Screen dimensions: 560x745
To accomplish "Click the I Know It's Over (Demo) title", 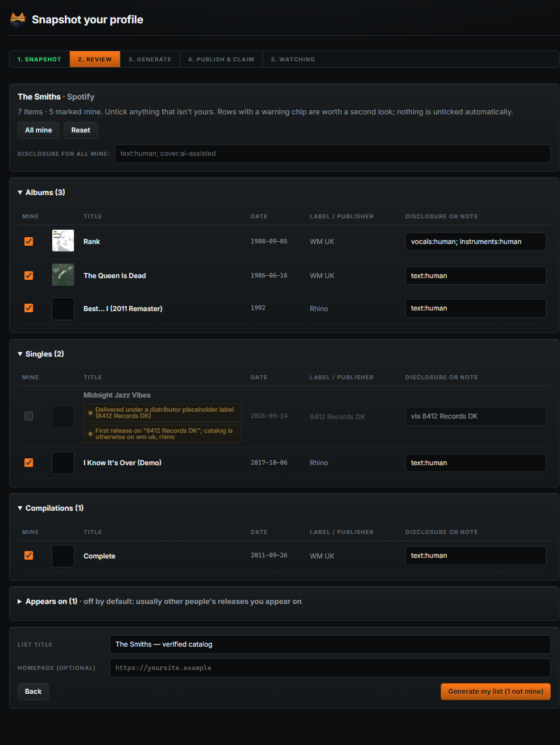I will coord(122,463).
